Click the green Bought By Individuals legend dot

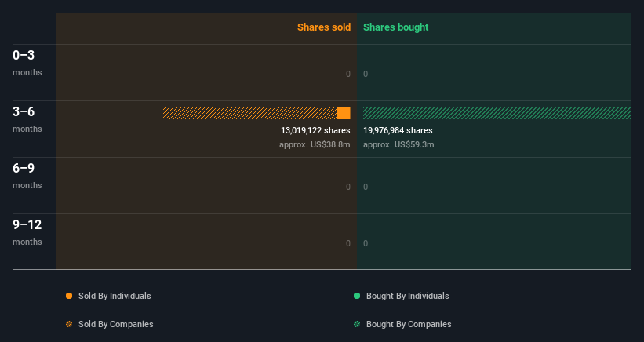click(357, 296)
